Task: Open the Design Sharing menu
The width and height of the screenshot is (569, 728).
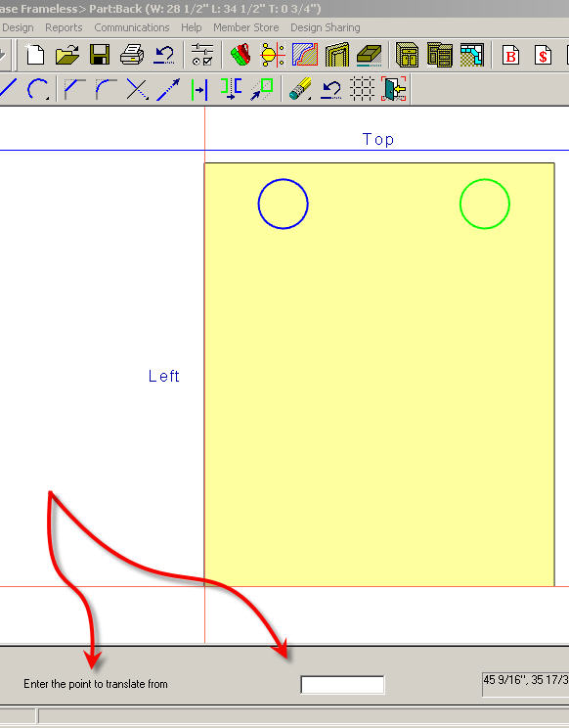Action: coord(326,27)
